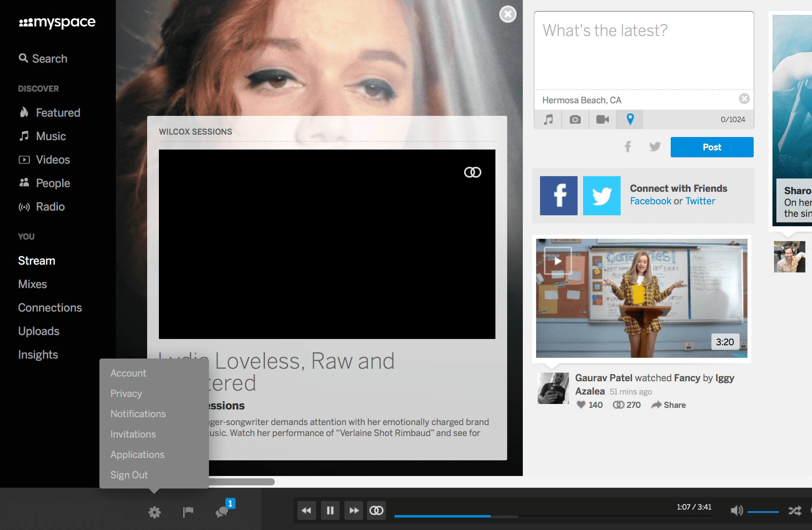Toggle Facebook sharing for the post

click(628, 147)
